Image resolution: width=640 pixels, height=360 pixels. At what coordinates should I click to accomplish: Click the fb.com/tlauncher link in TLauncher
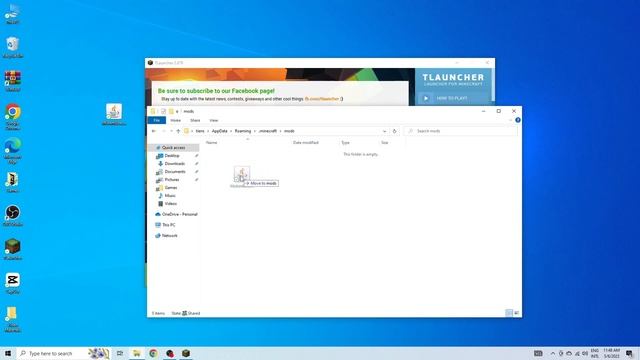[322, 99]
